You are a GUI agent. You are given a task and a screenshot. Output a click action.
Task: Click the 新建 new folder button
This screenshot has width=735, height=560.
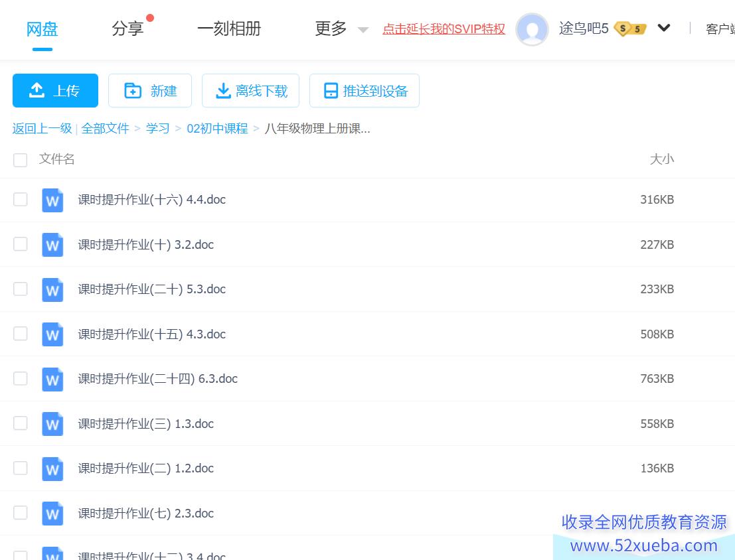point(150,90)
